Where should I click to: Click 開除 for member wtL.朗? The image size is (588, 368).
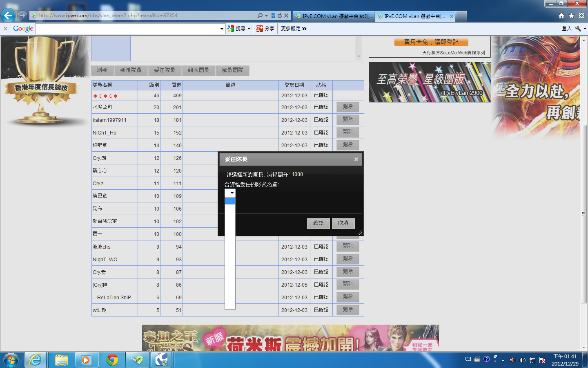point(348,310)
